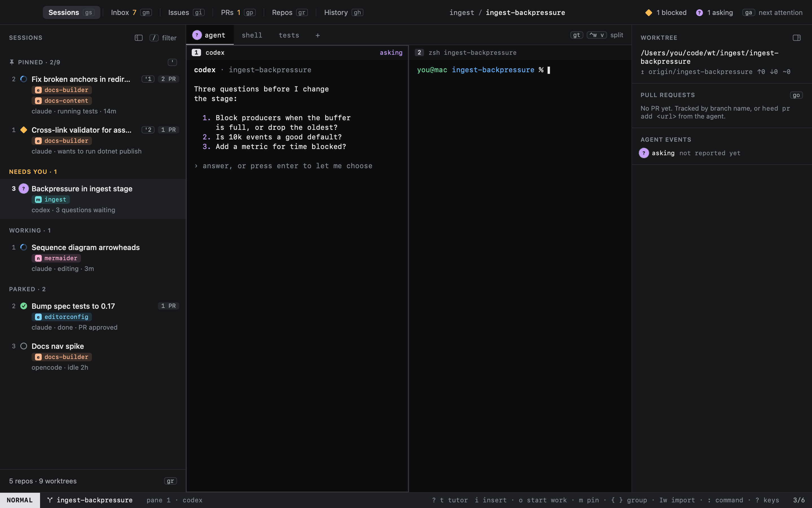Collapse the WORKING section header
The height and width of the screenshot is (508, 812).
tap(30, 231)
